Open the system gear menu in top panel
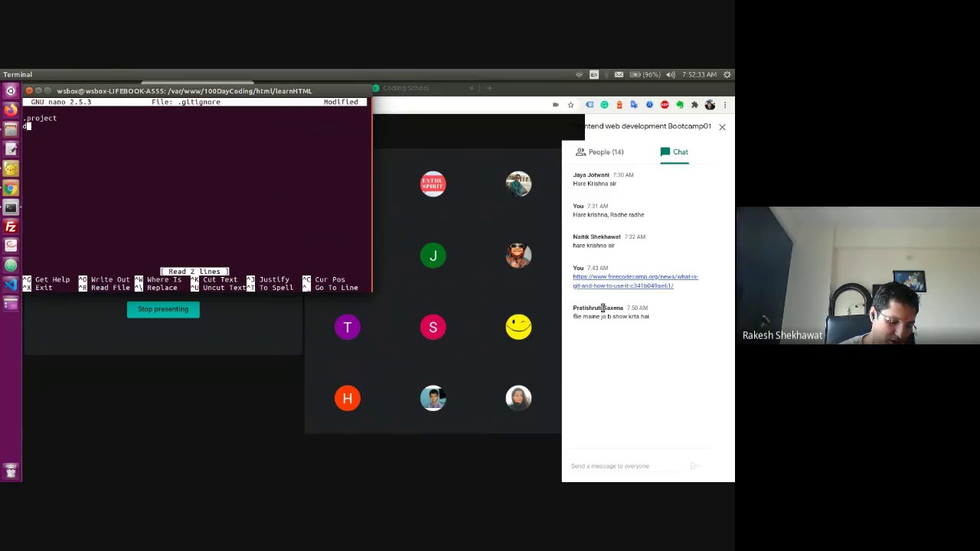 click(727, 74)
